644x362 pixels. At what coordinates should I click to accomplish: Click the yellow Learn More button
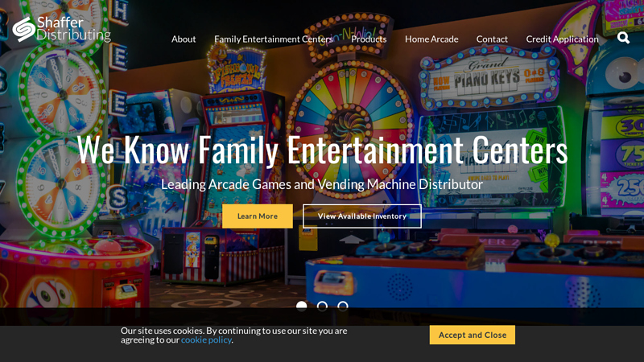[258, 216]
